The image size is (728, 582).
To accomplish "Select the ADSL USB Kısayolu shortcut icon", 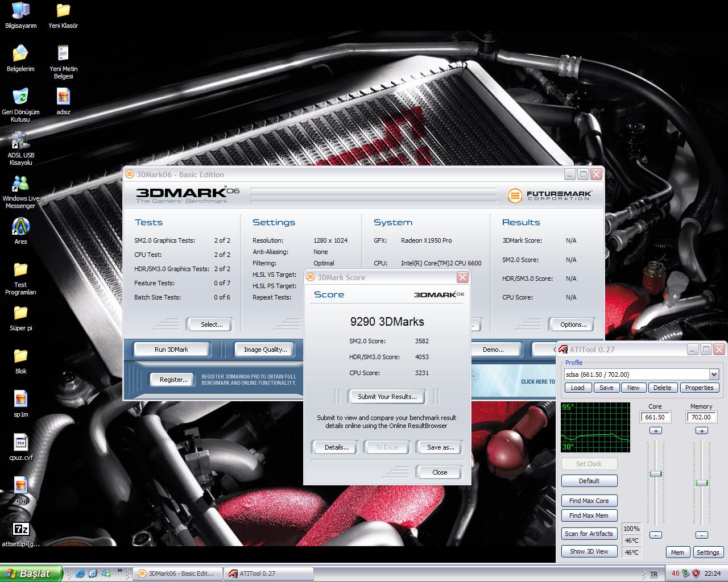I will (20, 140).
